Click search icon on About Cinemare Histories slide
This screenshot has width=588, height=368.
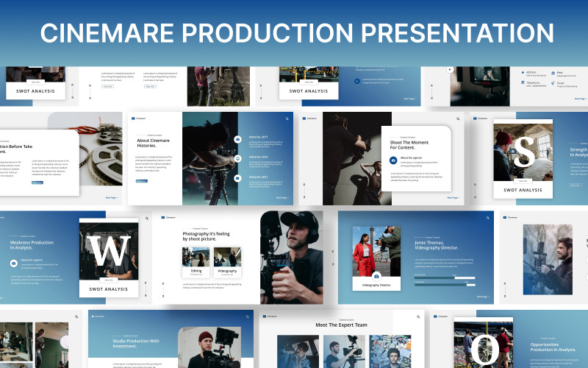[x=287, y=118]
